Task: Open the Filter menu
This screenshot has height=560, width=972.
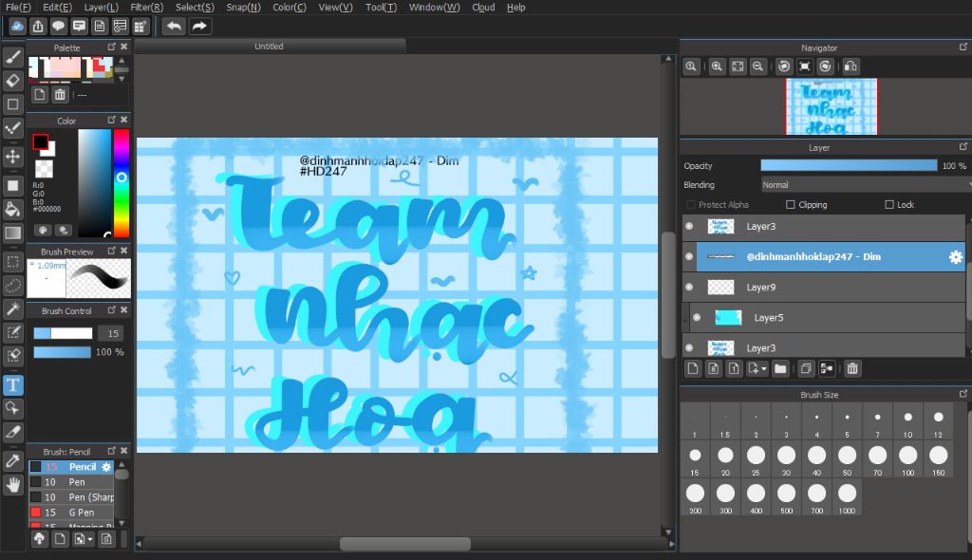Action: coord(147,8)
